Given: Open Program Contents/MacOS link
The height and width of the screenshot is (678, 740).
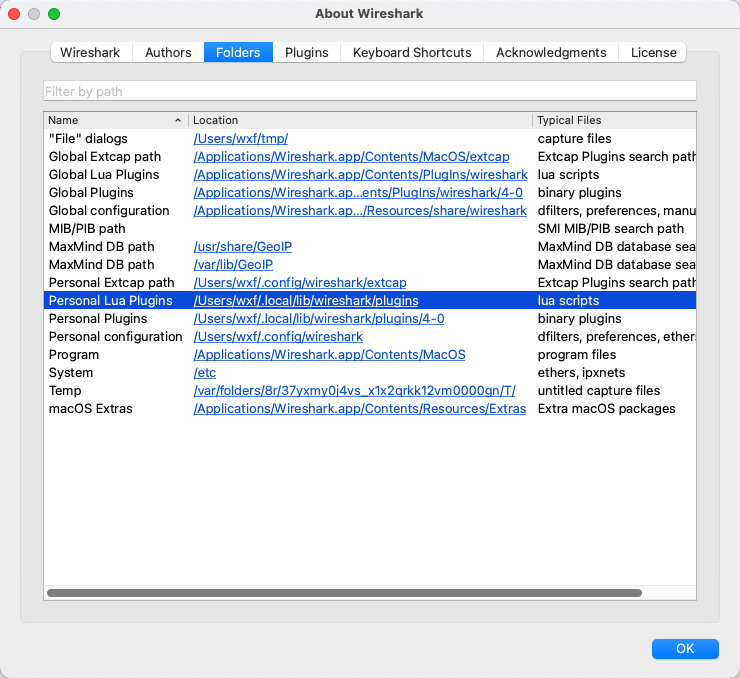Looking at the screenshot, I should [329, 355].
